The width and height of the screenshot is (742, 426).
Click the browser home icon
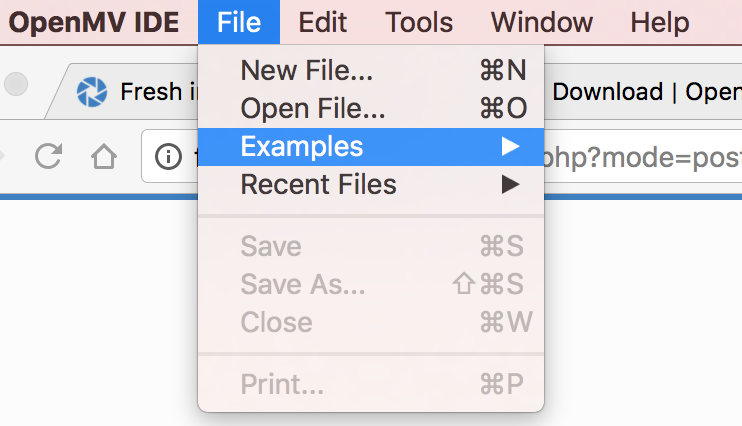104,156
